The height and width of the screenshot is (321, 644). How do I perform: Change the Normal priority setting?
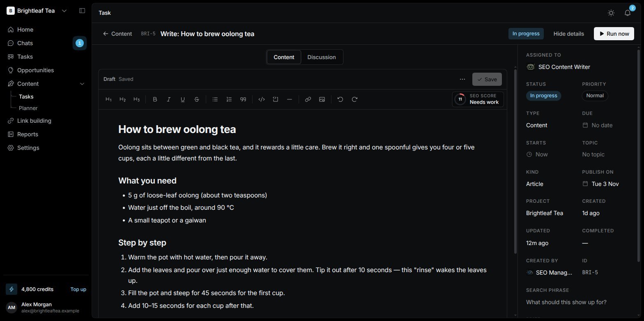point(595,96)
